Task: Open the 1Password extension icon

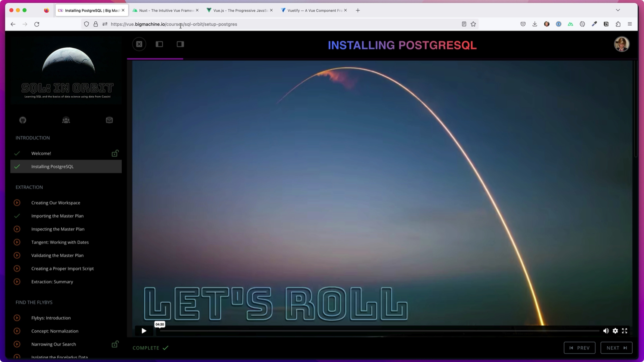Action: click(558, 24)
